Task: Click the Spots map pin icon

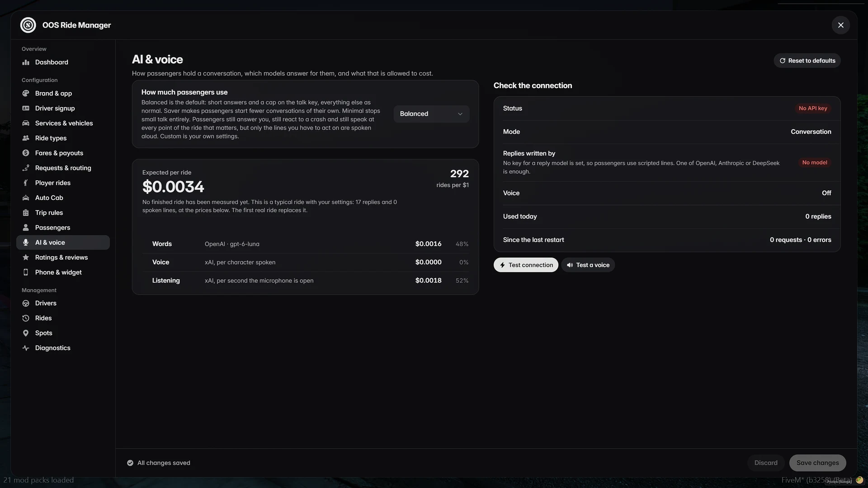Action: pos(26,333)
